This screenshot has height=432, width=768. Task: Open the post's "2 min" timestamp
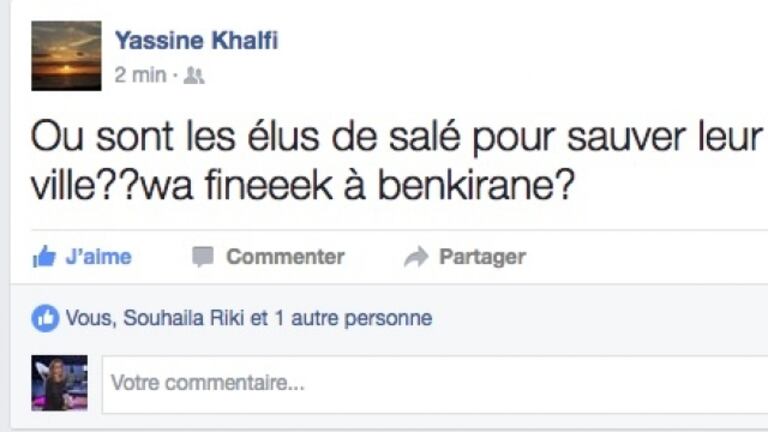point(140,75)
